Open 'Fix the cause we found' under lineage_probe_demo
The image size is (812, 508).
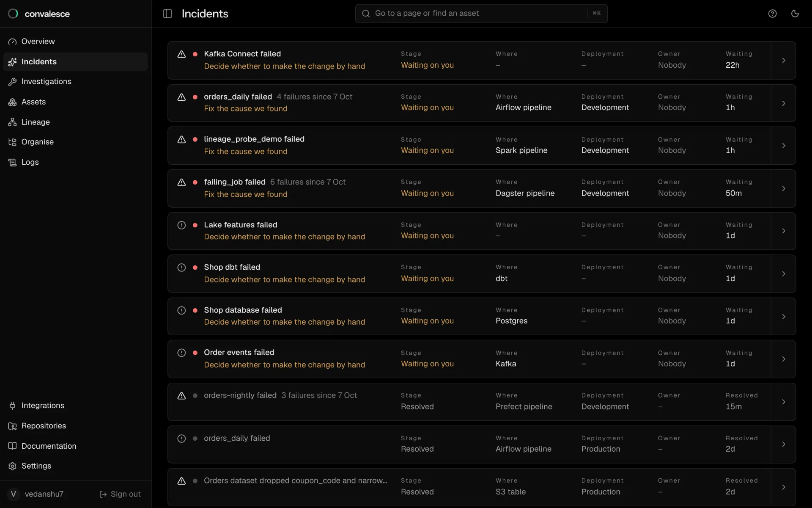click(245, 152)
